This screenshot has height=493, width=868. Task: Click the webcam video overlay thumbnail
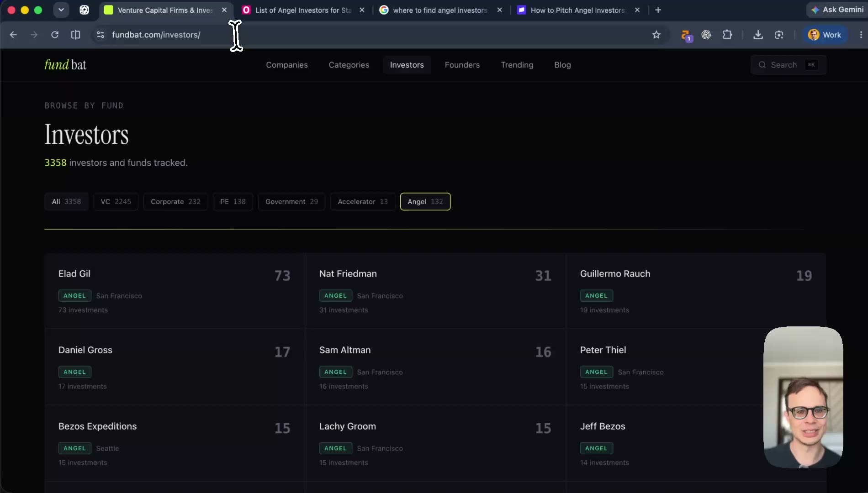coord(803,397)
